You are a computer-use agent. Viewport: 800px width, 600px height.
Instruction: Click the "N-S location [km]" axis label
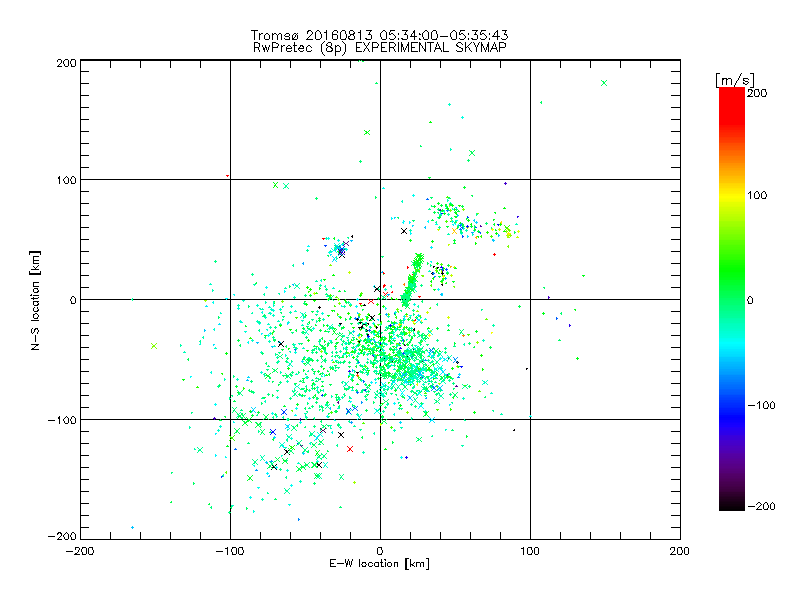[35, 300]
